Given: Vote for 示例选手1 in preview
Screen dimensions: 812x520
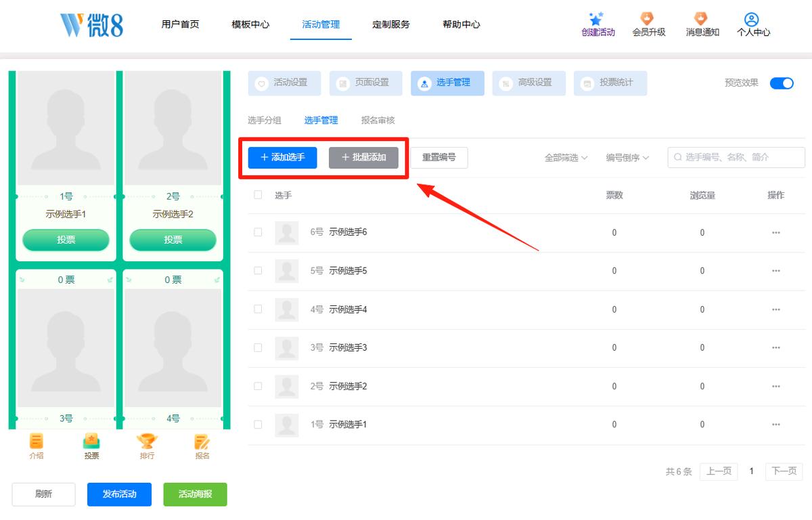Looking at the screenshot, I should coord(66,240).
